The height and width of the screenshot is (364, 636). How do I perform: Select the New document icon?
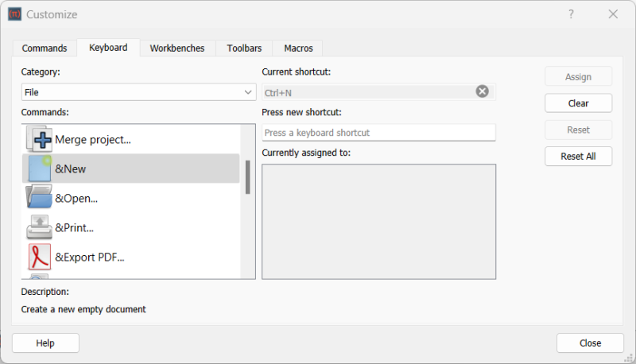pyautogui.click(x=39, y=168)
